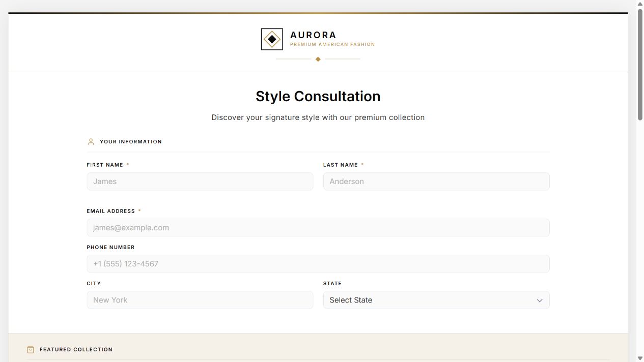Image resolution: width=644 pixels, height=362 pixels.
Task: Click into the Email Address field
Action: (318, 228)
